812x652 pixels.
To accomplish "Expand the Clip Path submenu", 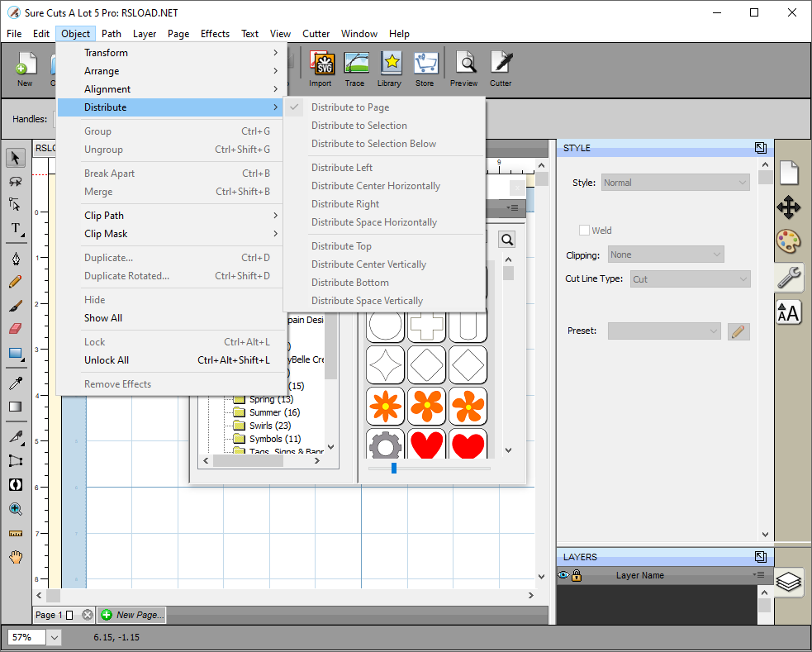I will (x=170, y=216).
